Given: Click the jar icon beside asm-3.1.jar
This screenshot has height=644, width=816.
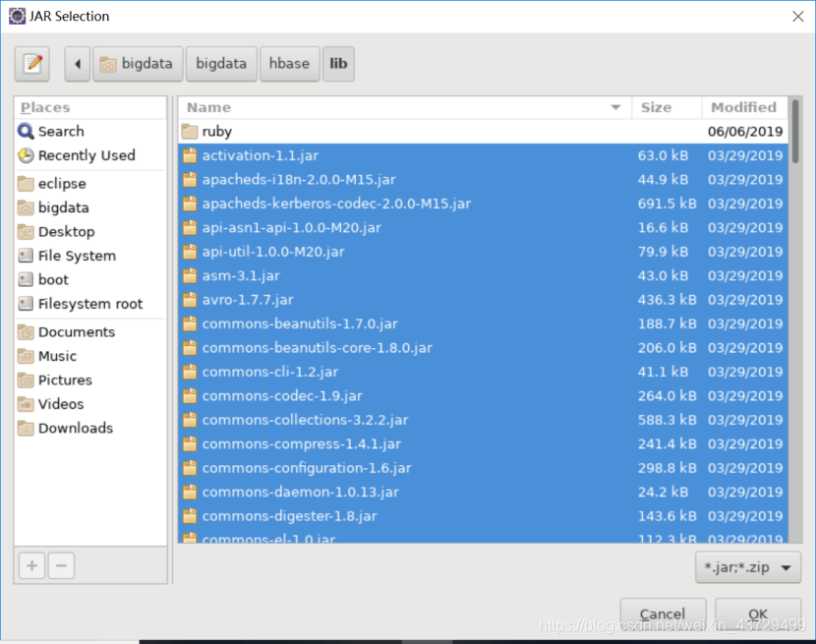Looking at the screenshot, I should (x=190, y=275).
